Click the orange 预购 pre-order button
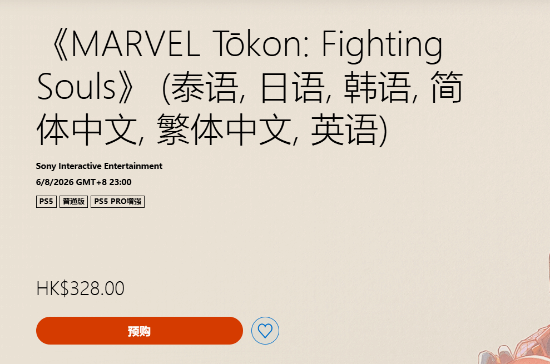The width and height of the screenshot is (550, 364). [139, 331]
